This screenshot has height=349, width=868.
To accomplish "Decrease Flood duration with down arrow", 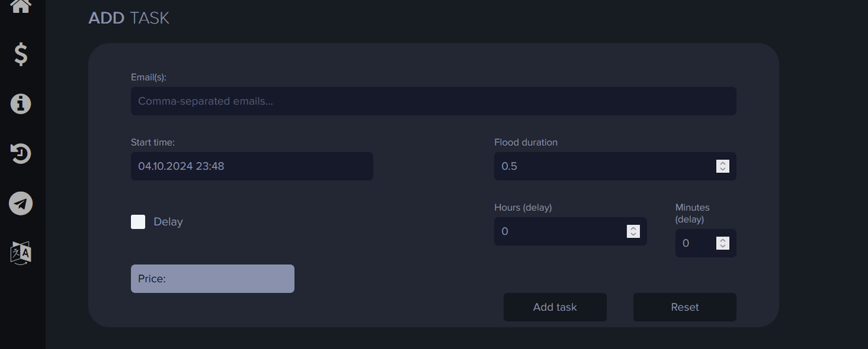I will point(723,169).
